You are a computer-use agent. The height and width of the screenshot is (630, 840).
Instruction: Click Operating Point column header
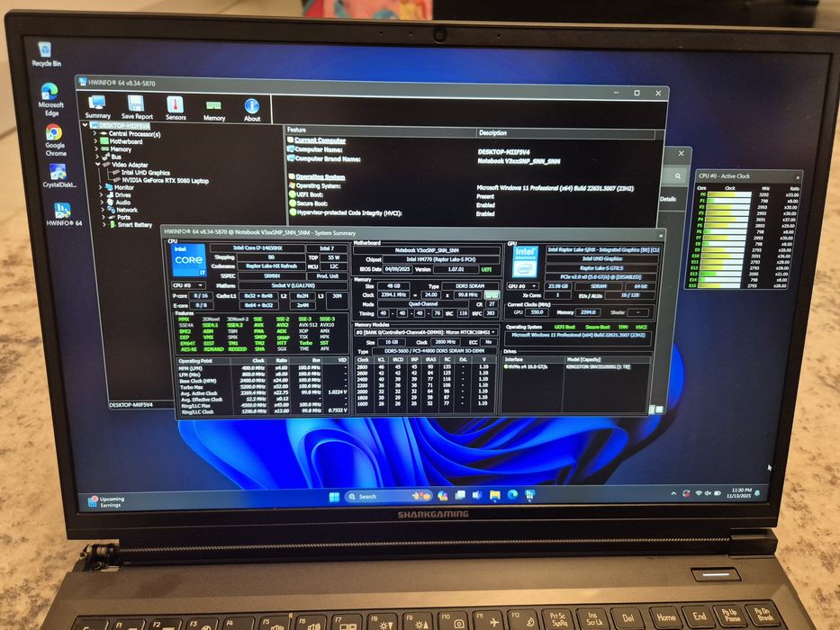pyautogui.click(x=204, y=361)
